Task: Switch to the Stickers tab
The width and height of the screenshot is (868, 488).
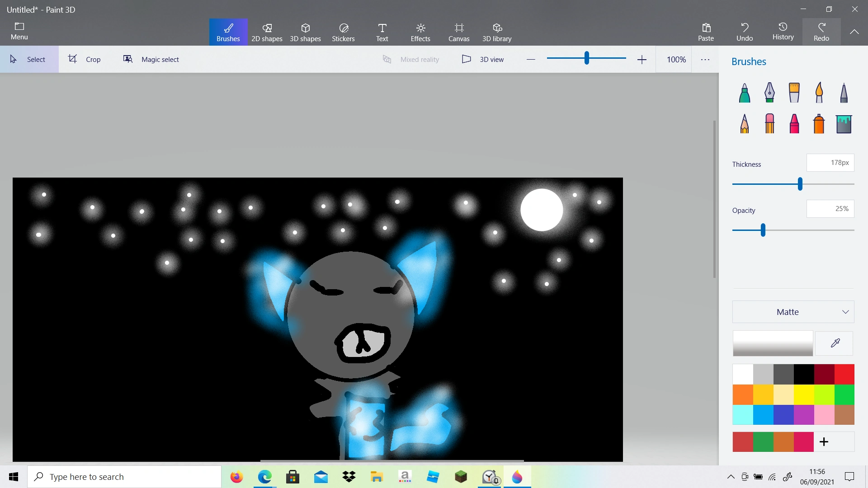Action: tap(344, 32)
